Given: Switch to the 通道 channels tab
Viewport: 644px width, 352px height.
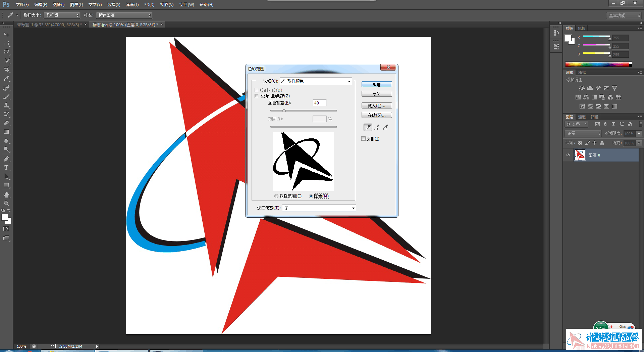Looking at the screenshot, I should point(582,117).
